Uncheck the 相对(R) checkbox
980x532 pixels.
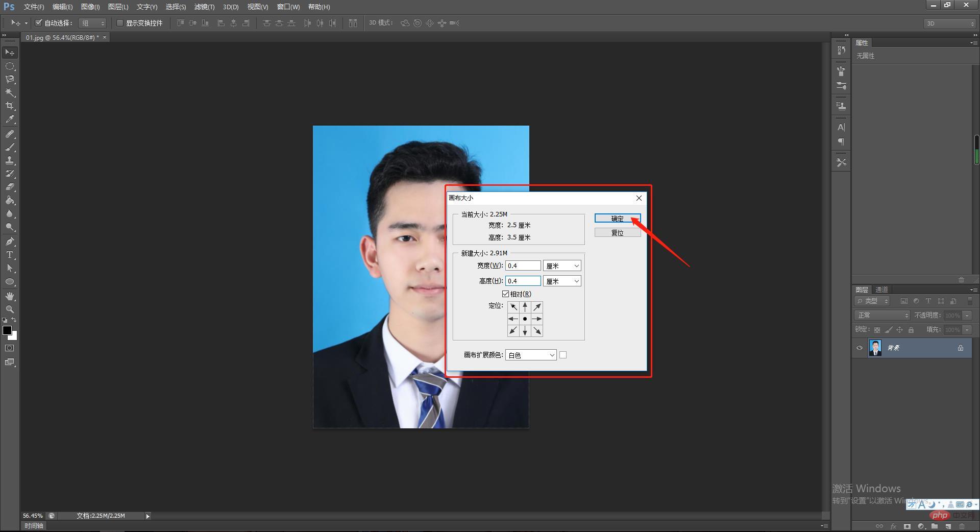coord(505,294)
